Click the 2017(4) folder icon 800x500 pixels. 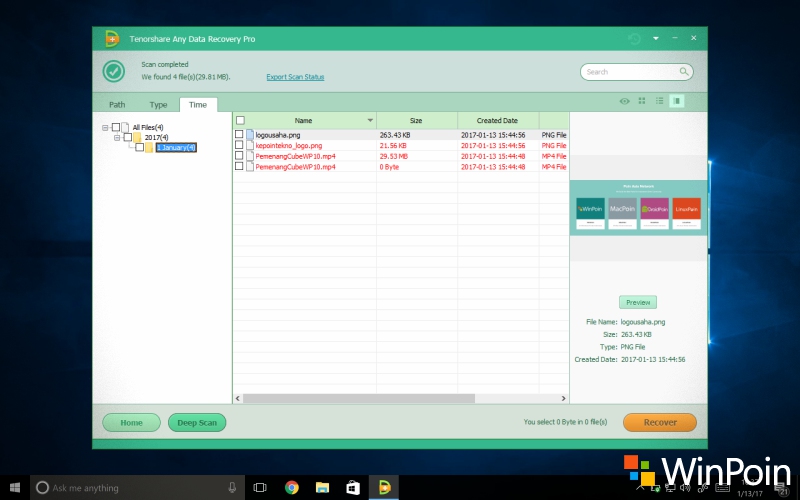pos(137,137)
